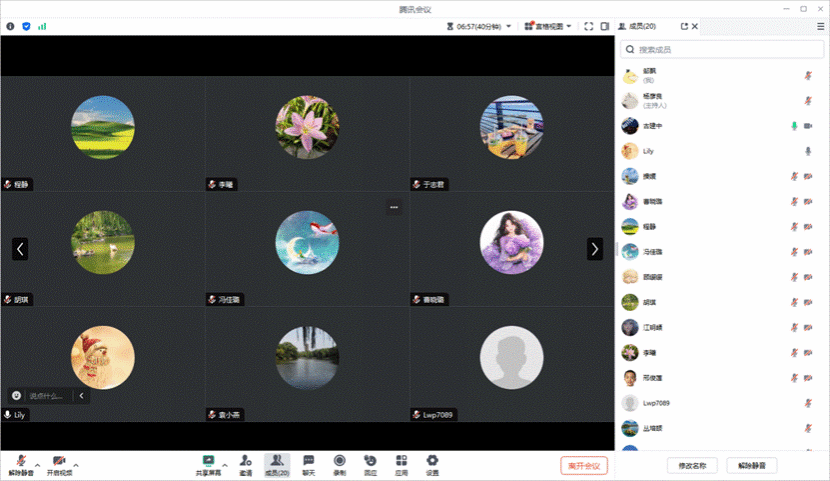This screenshot has height=481, width=830.
Task: Select 丛培颖 in the members list
Action: pos(722,428)
